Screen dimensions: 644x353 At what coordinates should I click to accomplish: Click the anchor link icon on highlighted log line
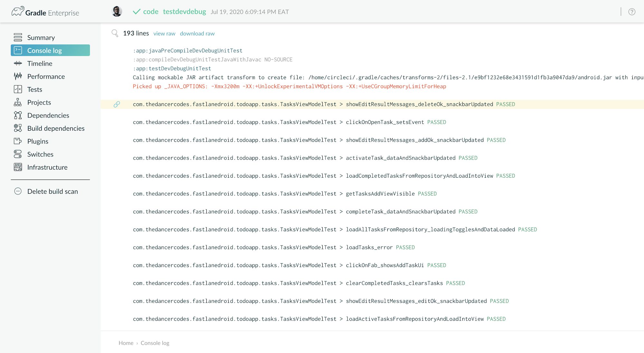117,104
